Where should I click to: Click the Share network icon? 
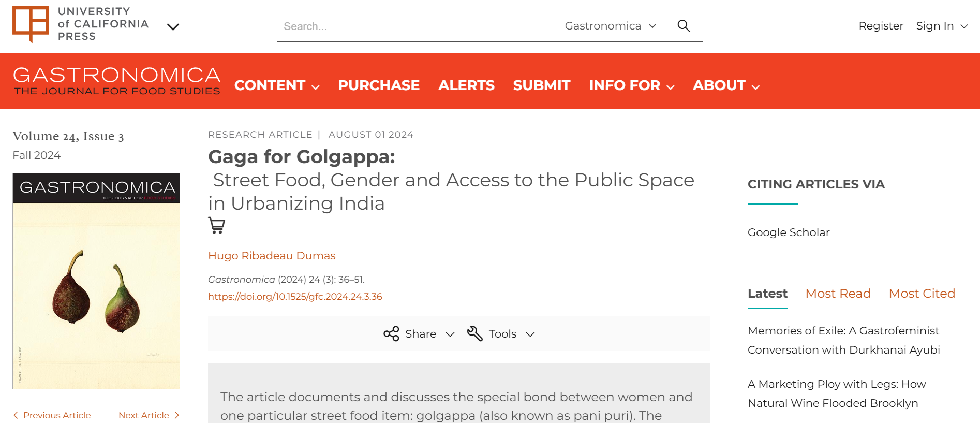click(391, 334)
